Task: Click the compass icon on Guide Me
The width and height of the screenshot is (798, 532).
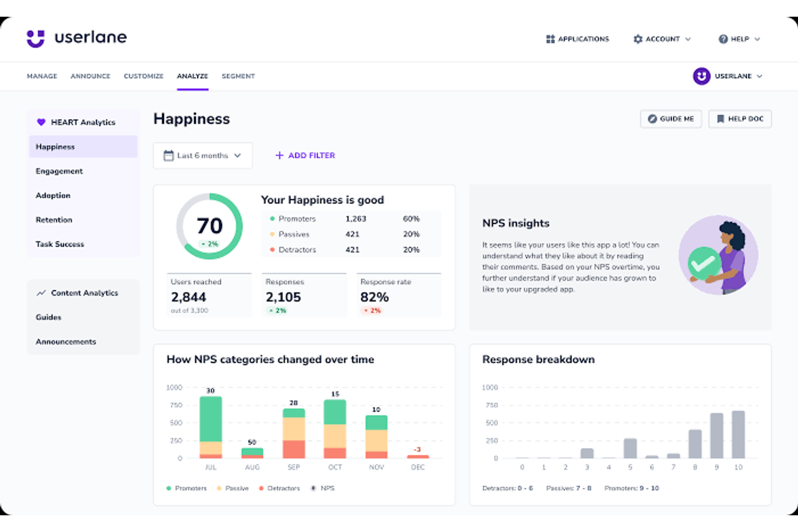Action: pyautogui.click(x=653, y=119)
